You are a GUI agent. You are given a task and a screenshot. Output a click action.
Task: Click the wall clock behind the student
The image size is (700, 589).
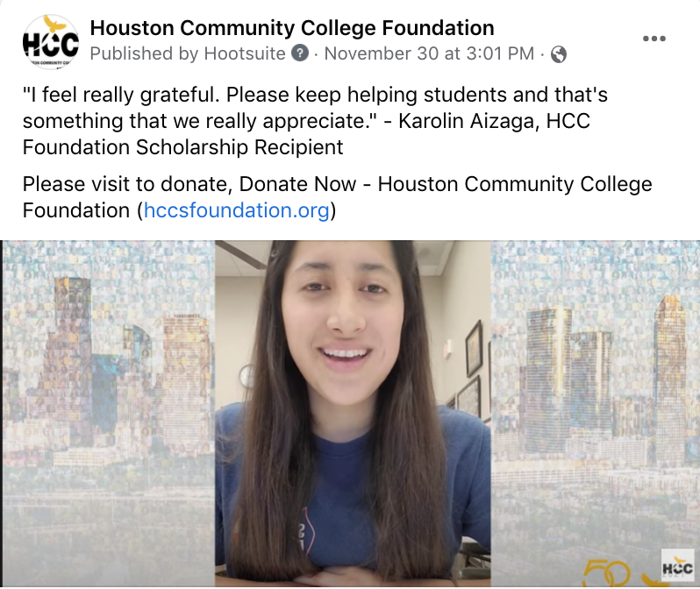[x=246, y=376]
